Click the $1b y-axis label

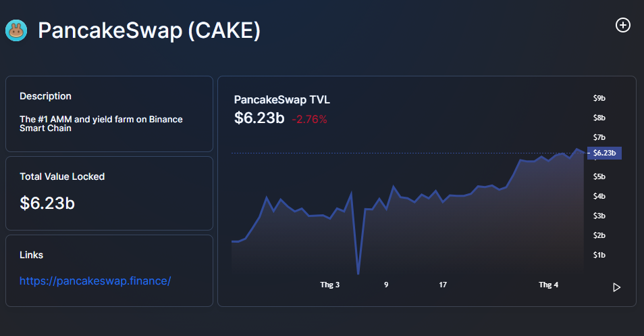point(599,255)
